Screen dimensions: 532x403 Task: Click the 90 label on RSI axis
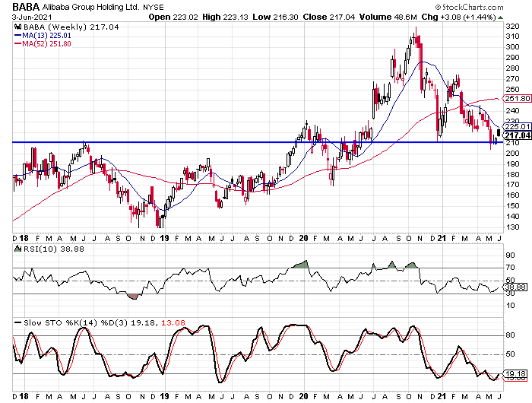point(510,255)
